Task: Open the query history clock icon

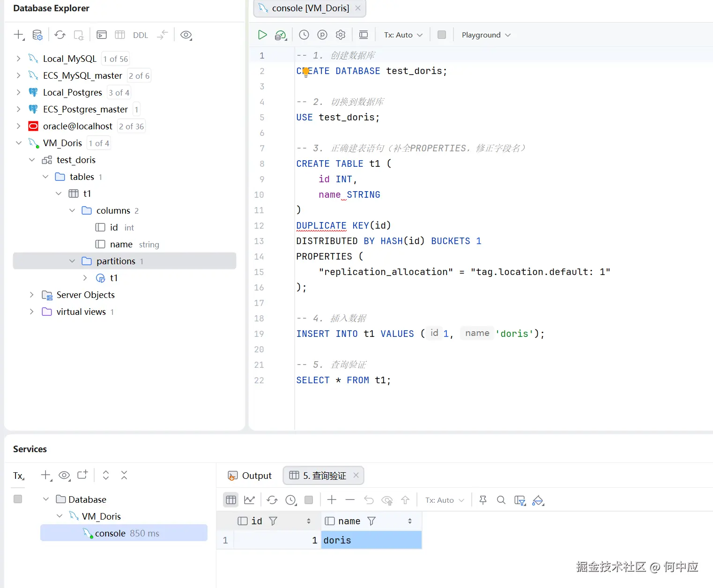Action: [304, 35]
